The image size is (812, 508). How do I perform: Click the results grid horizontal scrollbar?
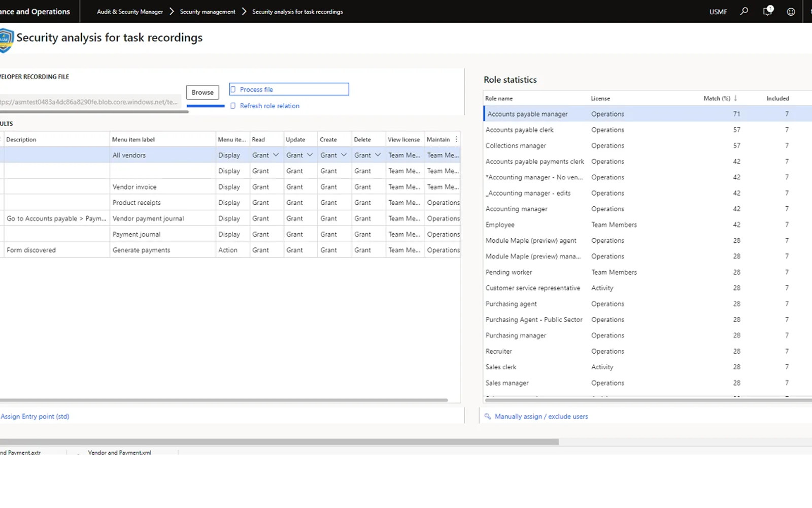tap(223, 400)
